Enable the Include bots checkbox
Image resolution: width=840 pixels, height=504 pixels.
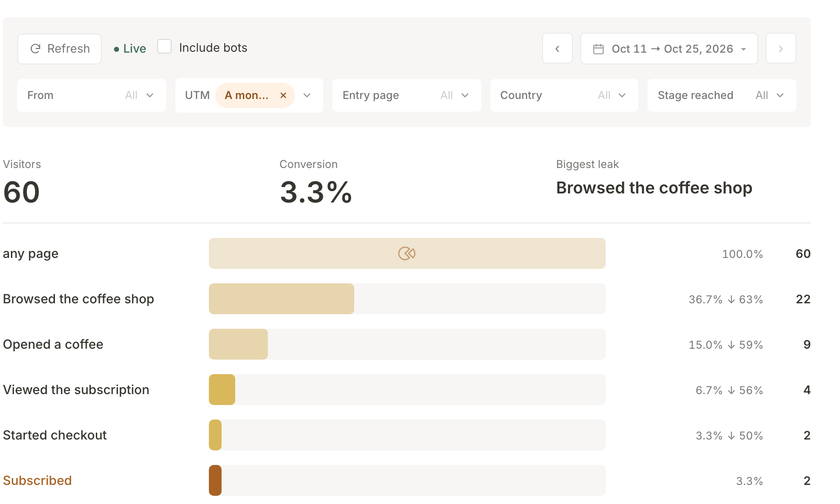coord(164,47)
